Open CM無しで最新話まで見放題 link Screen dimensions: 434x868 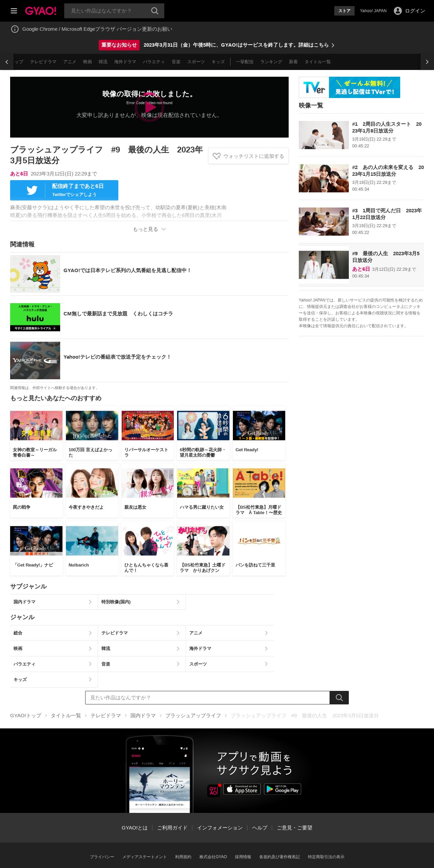(118, 314)
